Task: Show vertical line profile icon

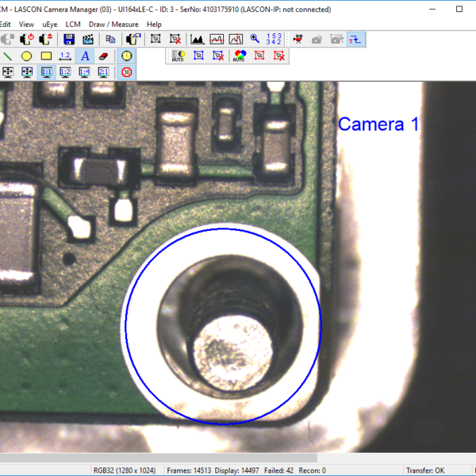Action: coord(236,39)
